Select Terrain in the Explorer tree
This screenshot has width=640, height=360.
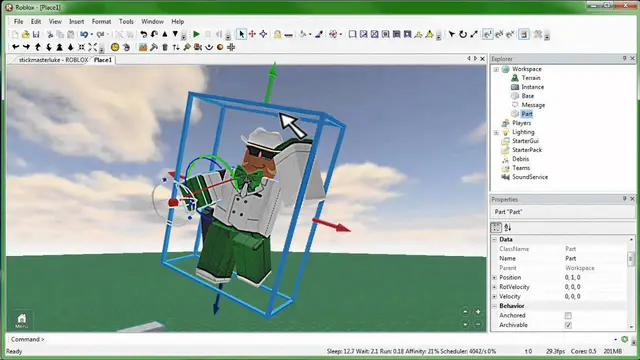[x=531, y=78]
